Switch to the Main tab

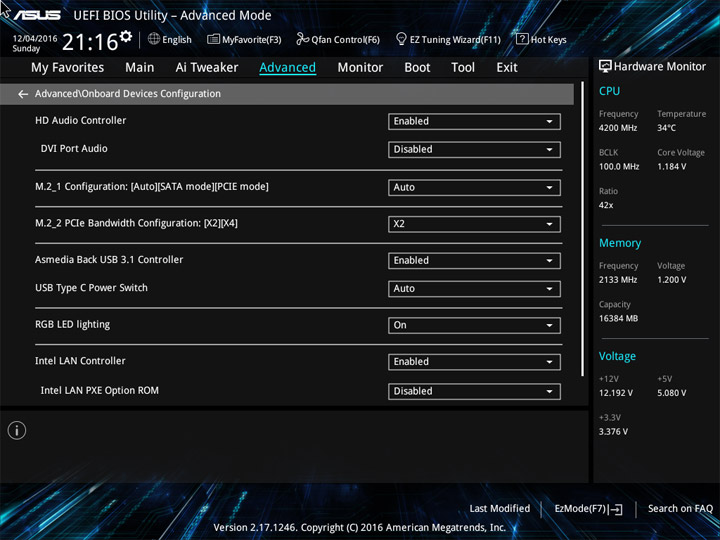(x=140, y=68)
